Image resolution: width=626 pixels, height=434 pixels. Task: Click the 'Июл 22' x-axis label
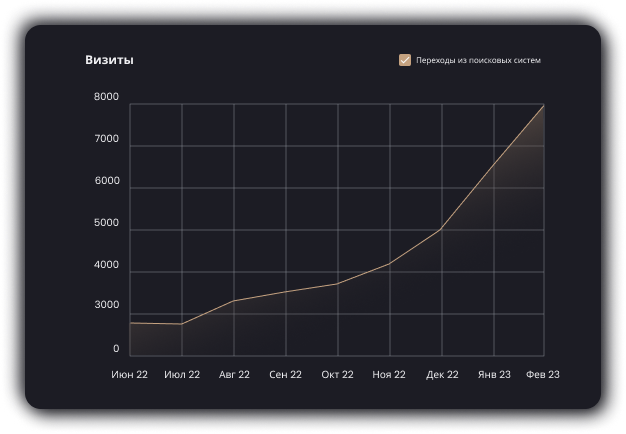click(x=182, y=375)
